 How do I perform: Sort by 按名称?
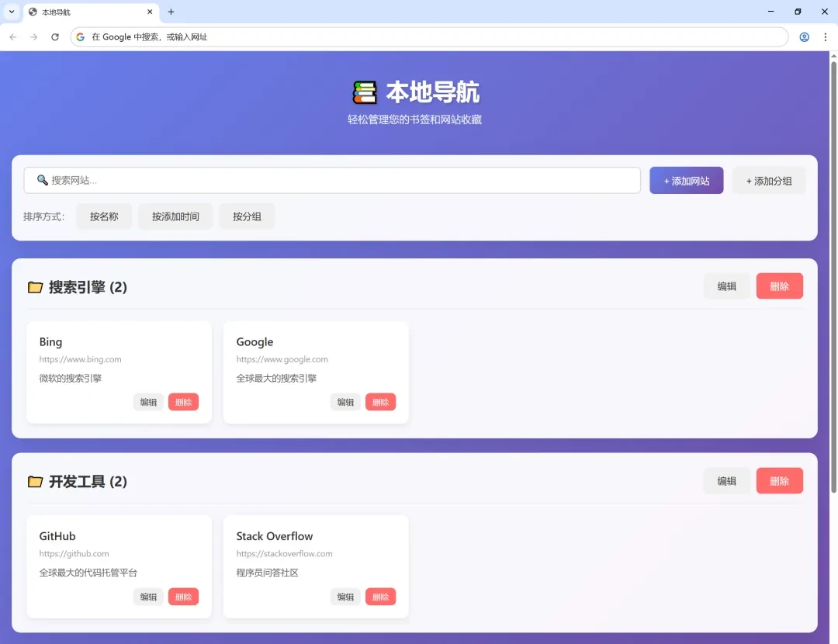(104, 216)
